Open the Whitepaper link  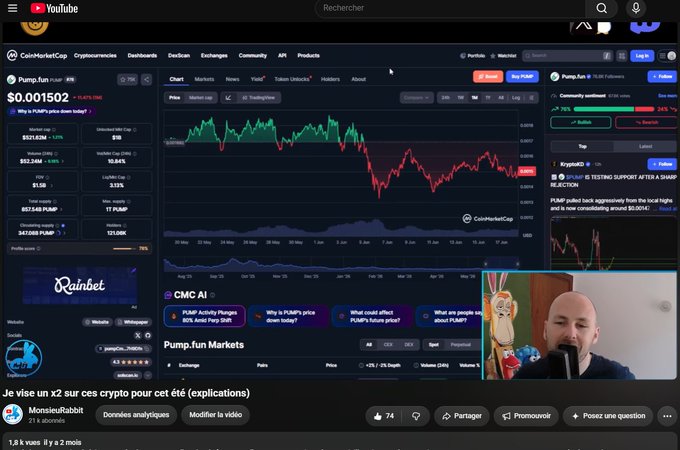tap(133, 322)
